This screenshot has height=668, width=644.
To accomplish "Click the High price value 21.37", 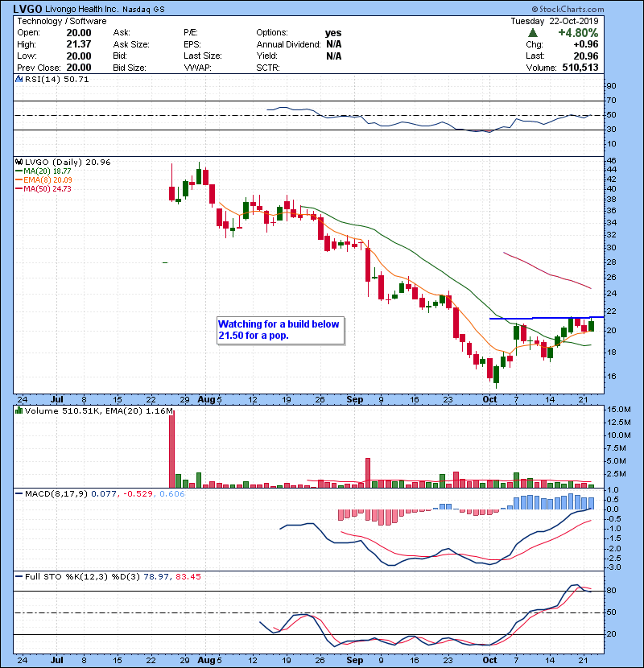I will (x=79, y=44).
